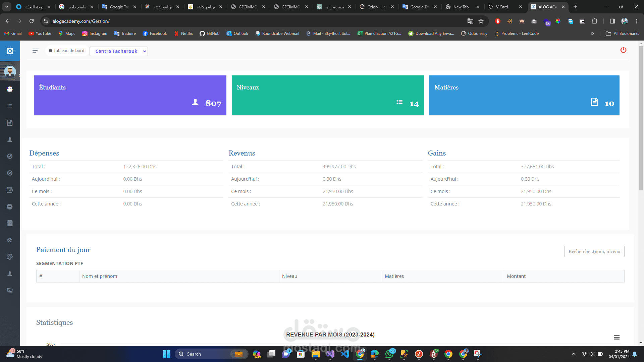Toggle the sidebar with the hamburger icon
Viewport: 644px width, 362px height.
click(x=36, y=51)
